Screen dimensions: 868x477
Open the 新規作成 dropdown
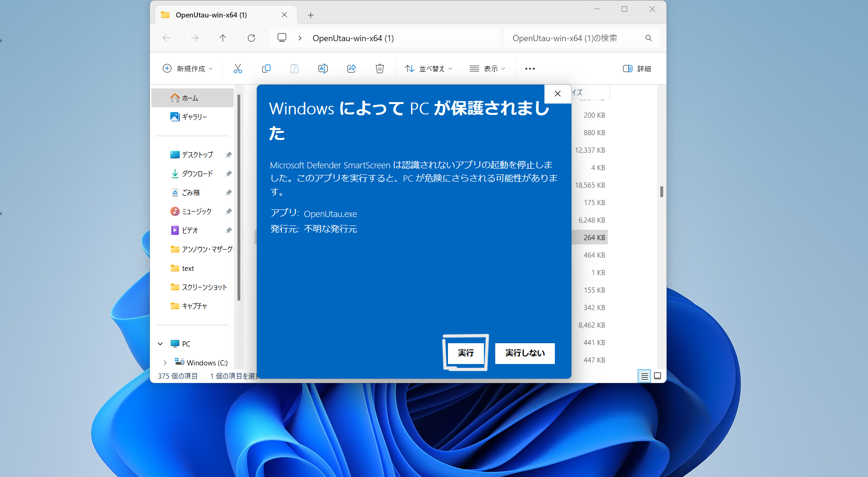(x=187, y=69)
